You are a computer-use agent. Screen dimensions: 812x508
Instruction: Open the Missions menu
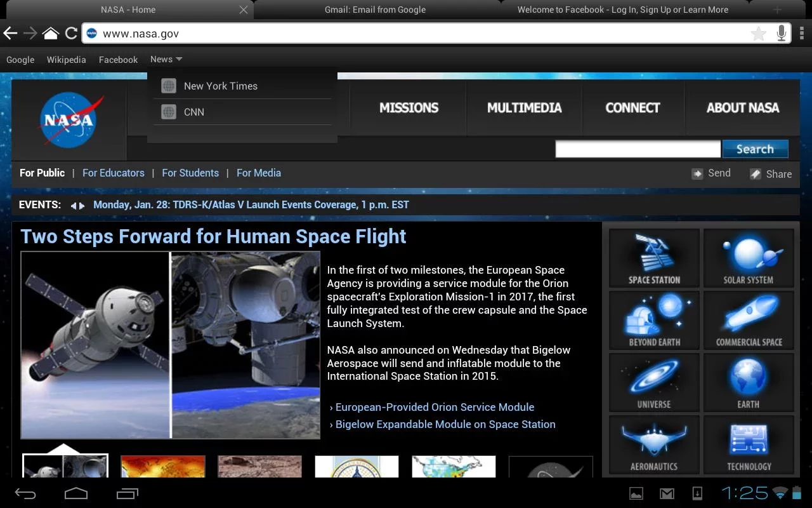(x=409, y=108)
